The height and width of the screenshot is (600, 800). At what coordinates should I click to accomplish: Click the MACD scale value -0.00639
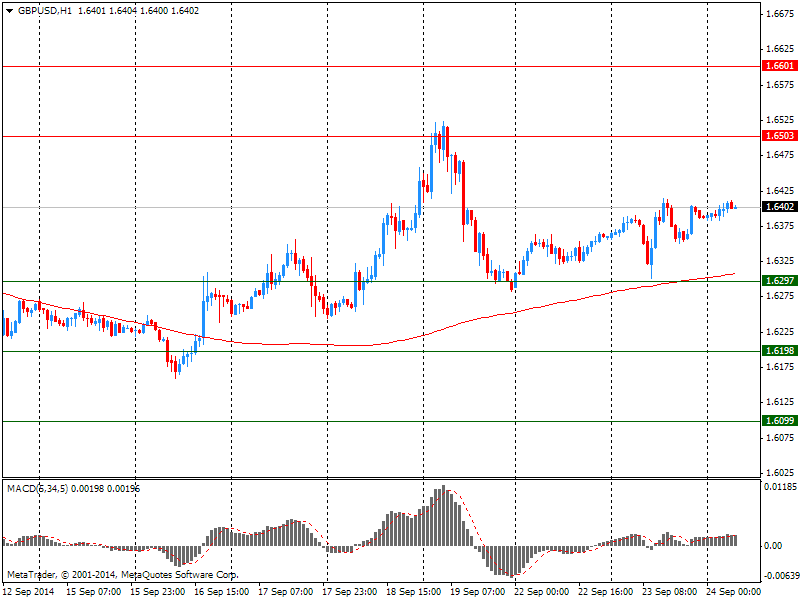coord(780,576)
